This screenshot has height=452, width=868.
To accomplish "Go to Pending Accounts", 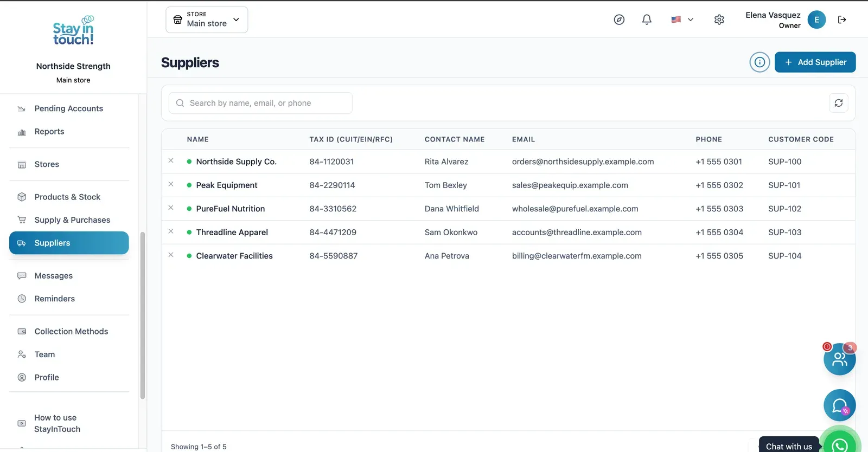I will click(69, 108).
